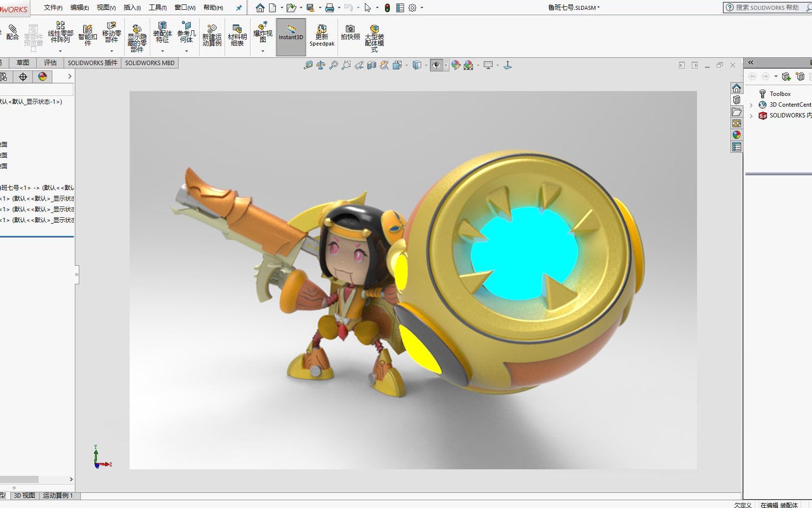Viewport: 812px width, 508px height.
Task: Open the Options gear icon
Action: click(x=412, y=8)
